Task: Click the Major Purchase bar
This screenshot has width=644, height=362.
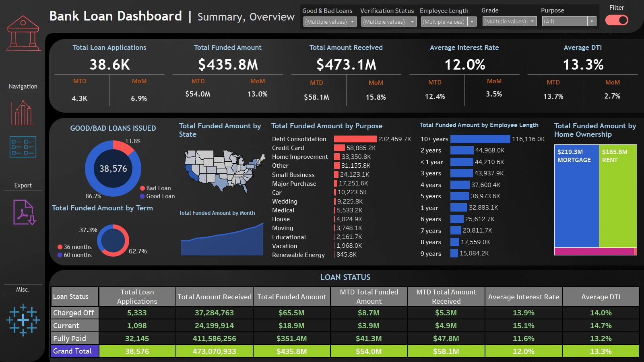Action: pos(336,183)
